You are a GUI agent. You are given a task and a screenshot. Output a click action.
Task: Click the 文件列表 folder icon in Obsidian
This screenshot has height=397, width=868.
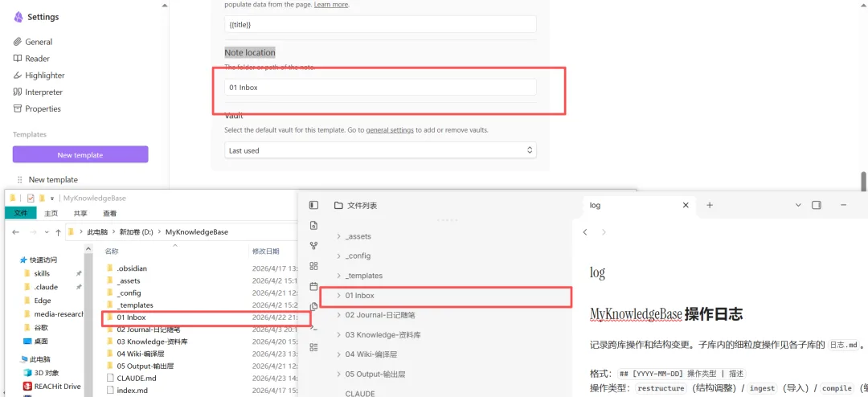click(x=338, y=206)
